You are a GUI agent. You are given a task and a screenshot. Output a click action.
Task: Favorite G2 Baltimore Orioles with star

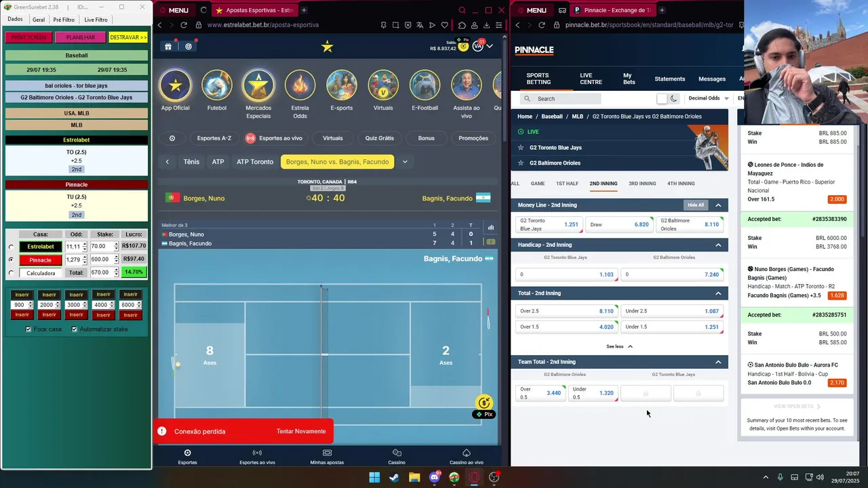pos(521,163)
